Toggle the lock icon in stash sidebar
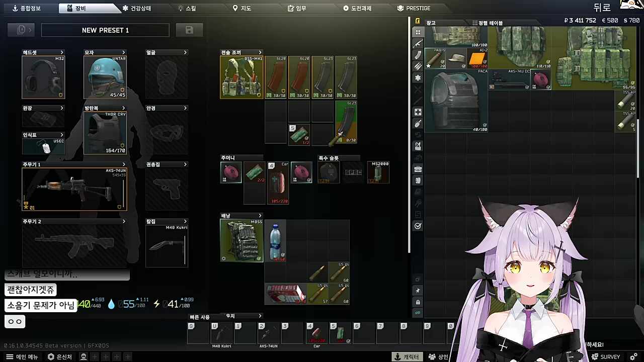Image resolution: width=644 pixels, height=362 pixels. 418,302
